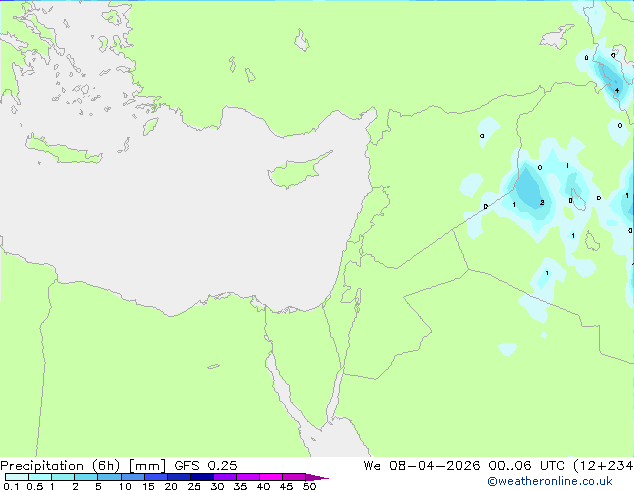The height and width of the screenshot is (490, 634).
Task: Select the 1–2 mm legend color box
Action: (x=63, y=477)
